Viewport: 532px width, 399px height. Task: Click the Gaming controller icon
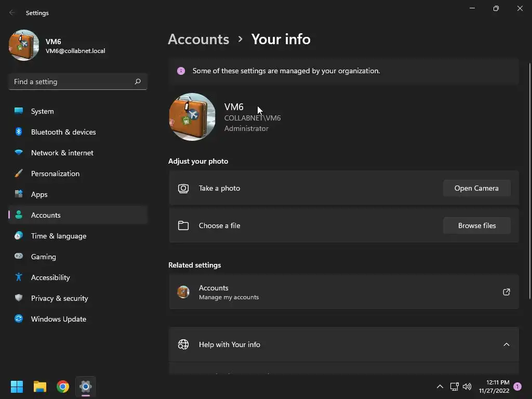coord(19,257)
